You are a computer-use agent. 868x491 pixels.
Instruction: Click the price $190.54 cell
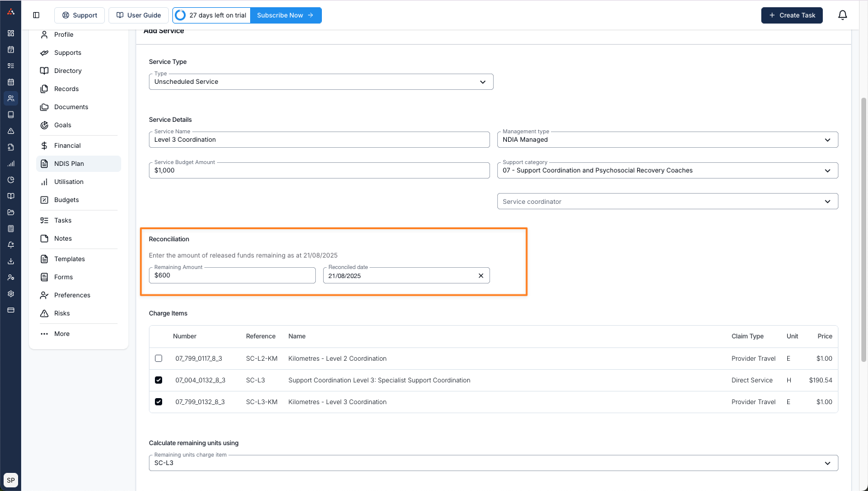coord(820,380)
